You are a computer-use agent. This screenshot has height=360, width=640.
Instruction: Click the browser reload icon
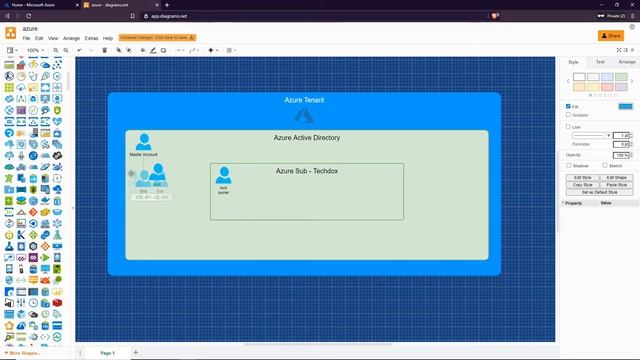(x=29, y=16)
